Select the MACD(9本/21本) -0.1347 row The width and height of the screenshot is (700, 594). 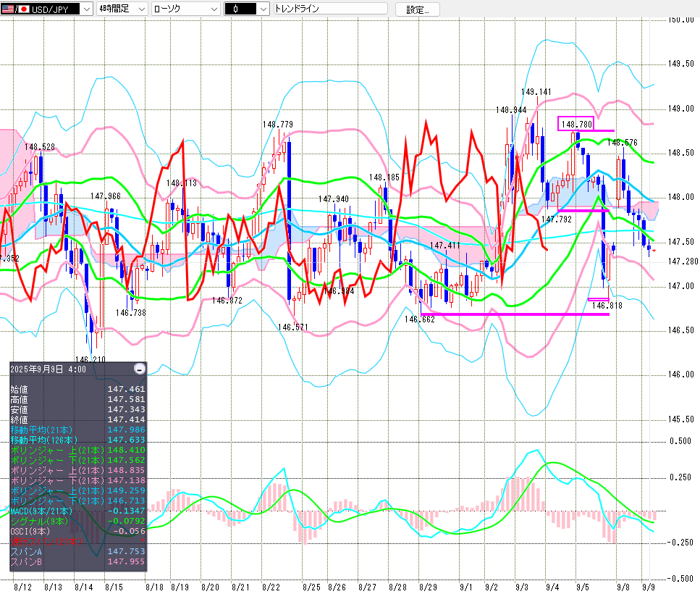click(77, 511)
